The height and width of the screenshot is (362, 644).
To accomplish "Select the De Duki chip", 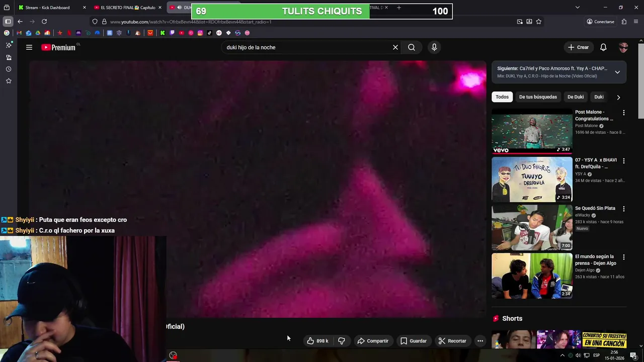I will (576, 97).
